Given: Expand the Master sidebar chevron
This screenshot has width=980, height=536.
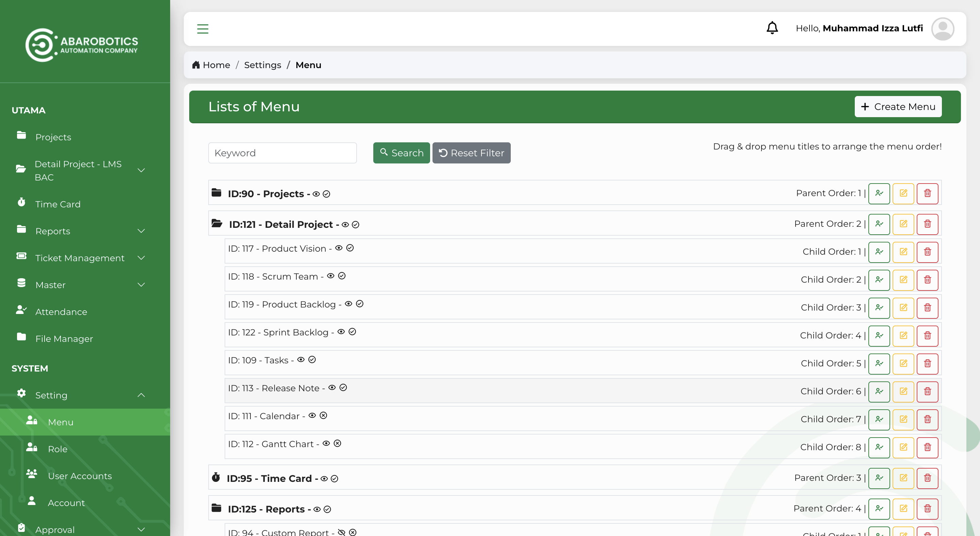Looking at the screenshot, I should pos(141,285).
